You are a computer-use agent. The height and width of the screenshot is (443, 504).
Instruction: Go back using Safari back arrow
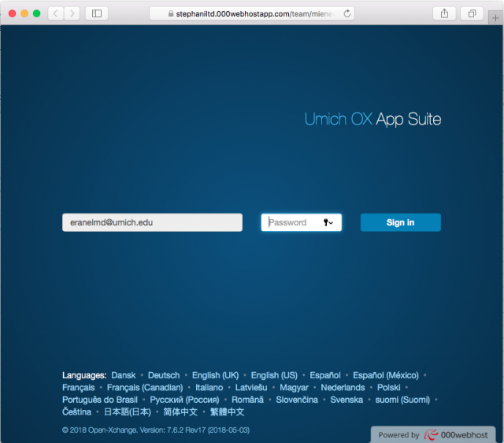pyautogui.click(x=56, y=13)
